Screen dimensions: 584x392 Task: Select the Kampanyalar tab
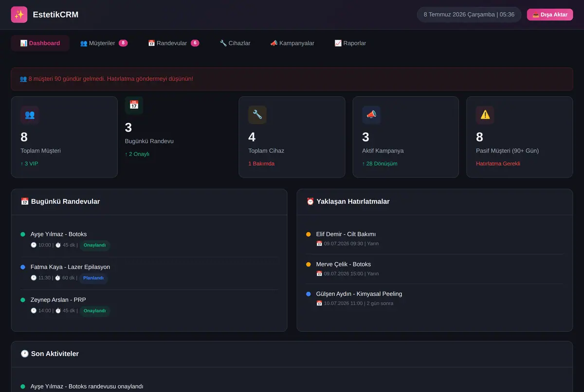292,43
